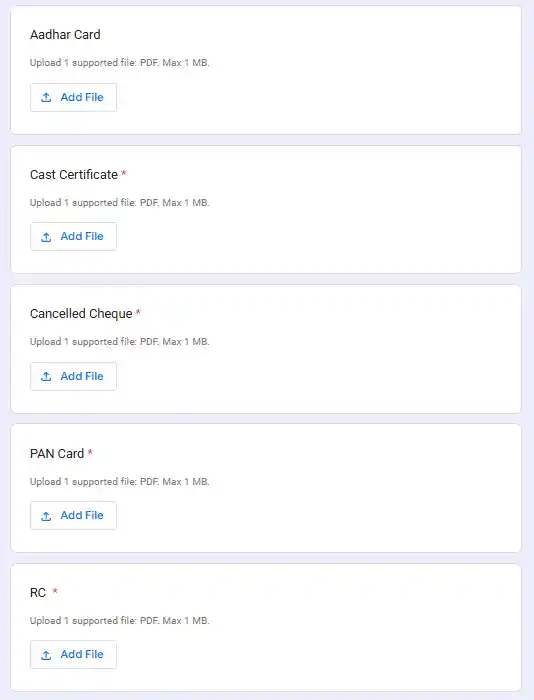The image size is (534, 700).
Task: Select the Cancelled Cheque question title
Action: (x=81, y=314)
